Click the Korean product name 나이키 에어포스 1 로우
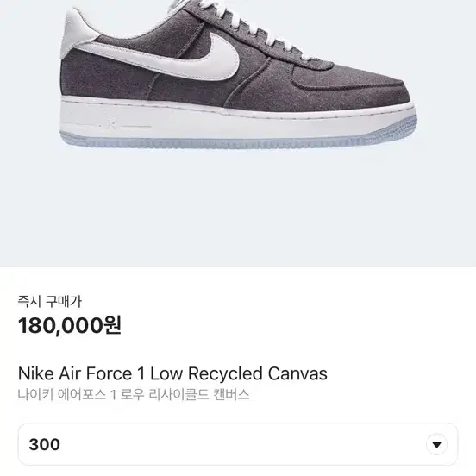Screen dimensions: 476x476 (x=81, y=395)
